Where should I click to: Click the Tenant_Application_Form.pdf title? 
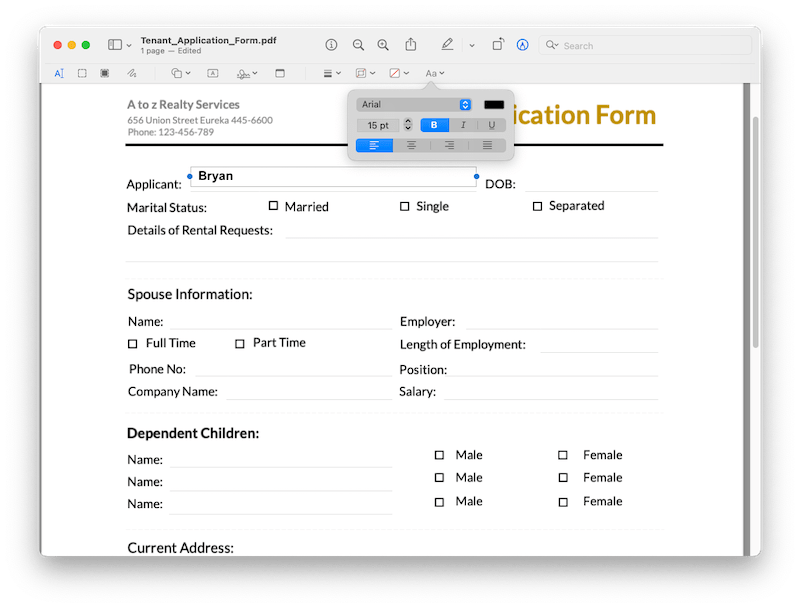click(209, 40)
